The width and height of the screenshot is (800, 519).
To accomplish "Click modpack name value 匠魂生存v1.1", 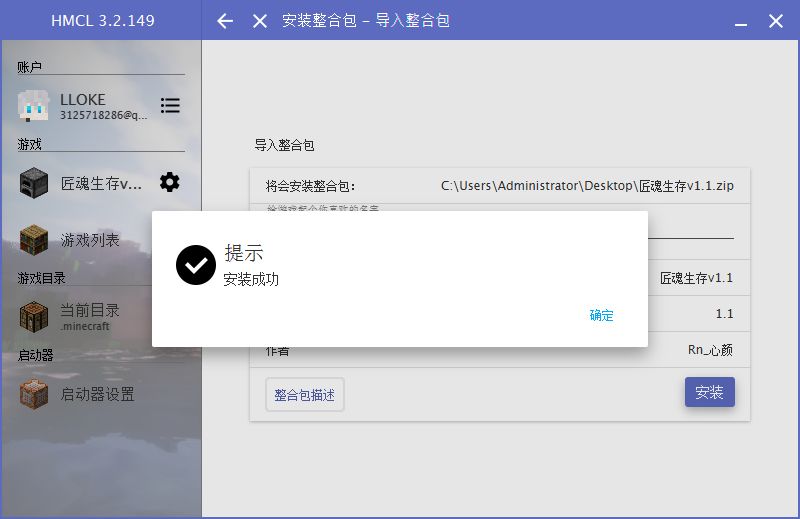I will [696, 278].
